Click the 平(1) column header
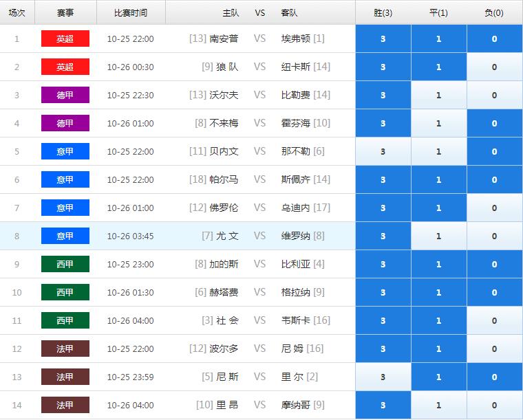This screenshot has height=420, width=523. (438, 12)
